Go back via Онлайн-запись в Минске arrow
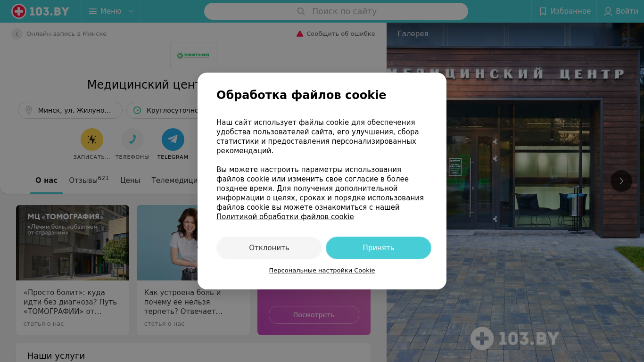Screen dimensions: 644x362 tap(17, 34)
